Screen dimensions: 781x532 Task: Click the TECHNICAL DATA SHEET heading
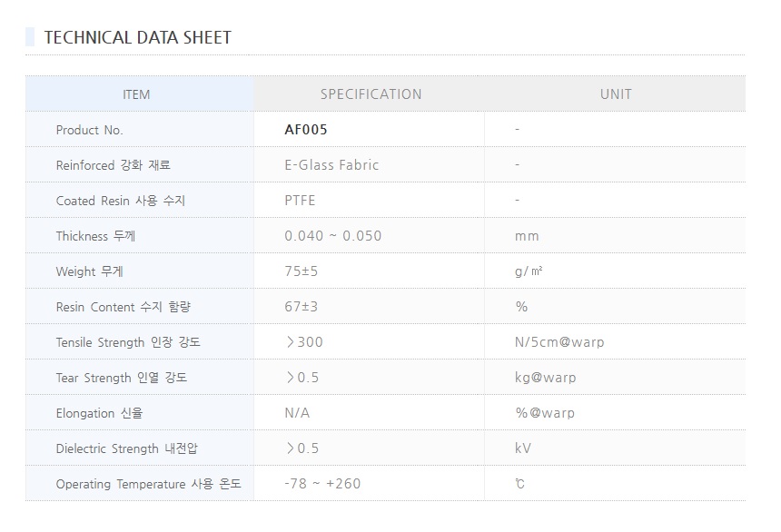pyautogui.click(x=137, y=37)
